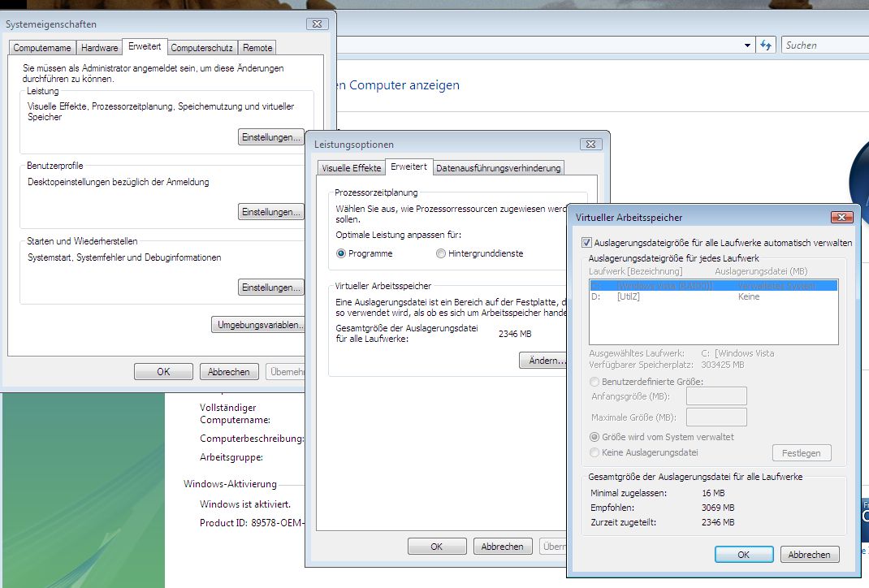The image size is (869, 588).
Task: Close the Systemeigenschaften dialog
Action: (x=317, y=24)
